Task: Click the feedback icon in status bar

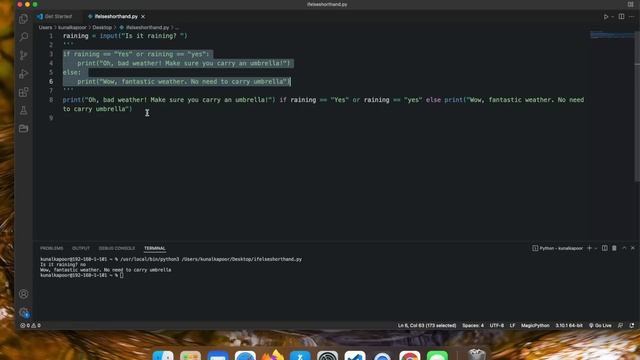Action: (x=620, y=325)
